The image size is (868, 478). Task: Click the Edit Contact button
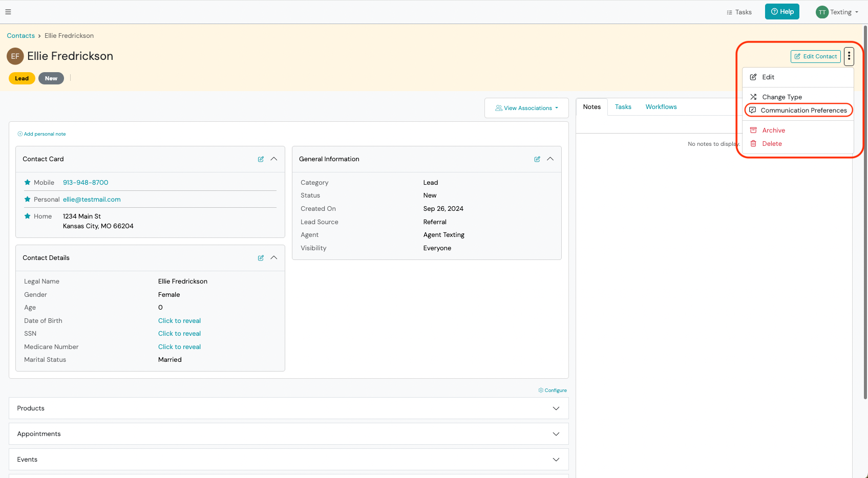click(815, 56)
